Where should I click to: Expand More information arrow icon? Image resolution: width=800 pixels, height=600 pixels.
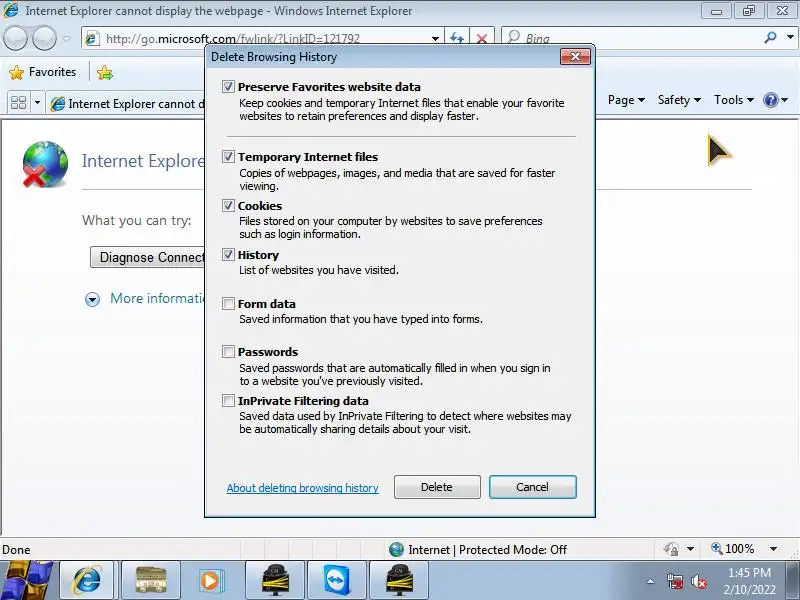(x=92, y=299)
